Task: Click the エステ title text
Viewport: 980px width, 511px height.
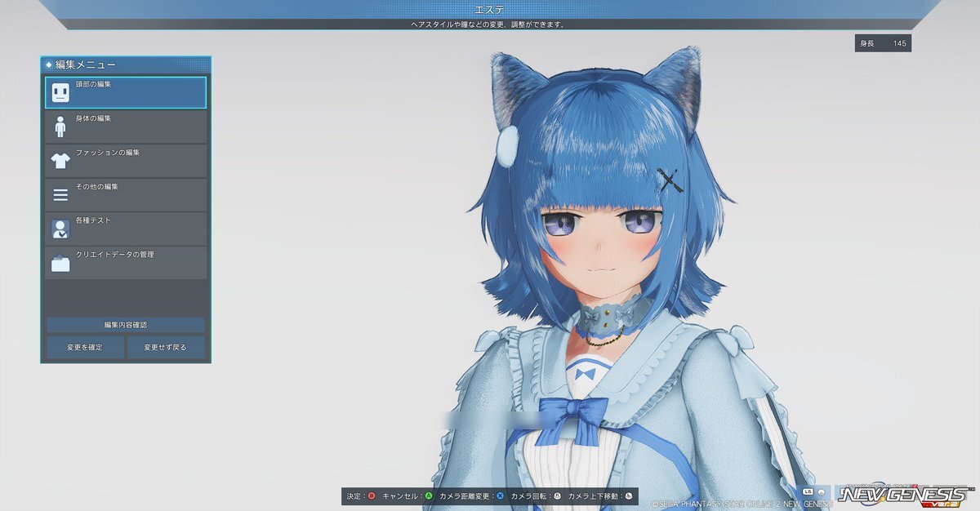Action: pyautogui.click(x=490, y=9)
